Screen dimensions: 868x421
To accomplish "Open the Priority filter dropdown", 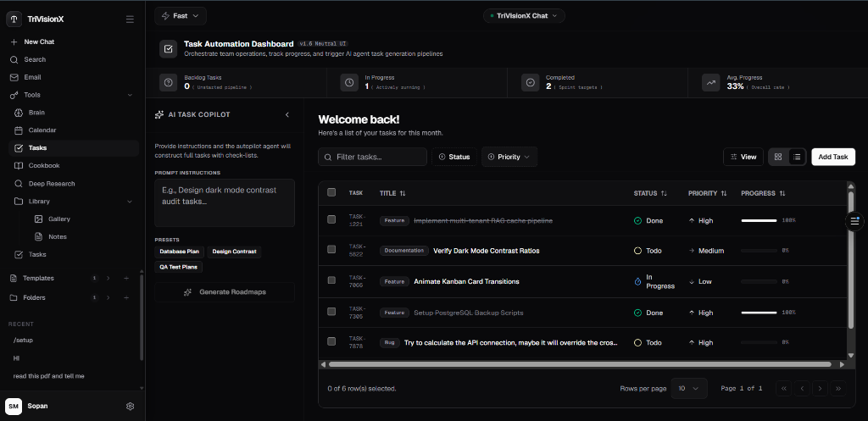I will point(509,157).
